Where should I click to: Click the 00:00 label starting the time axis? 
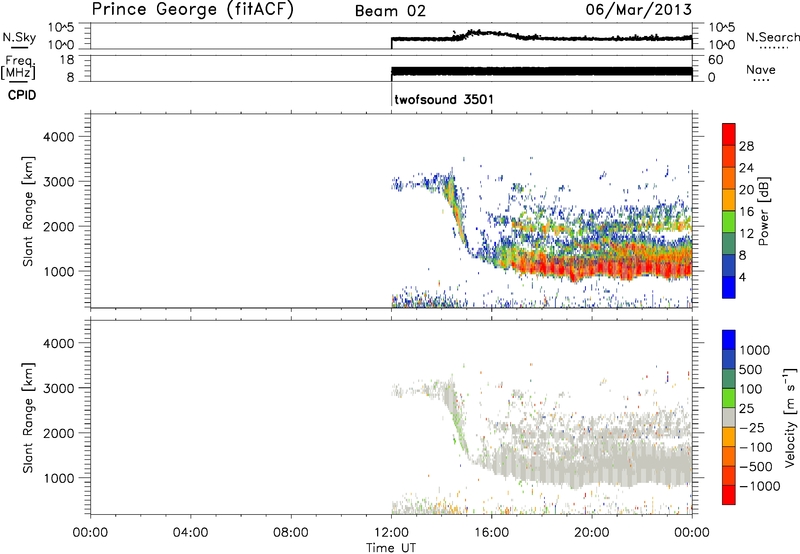click(90, 533)
